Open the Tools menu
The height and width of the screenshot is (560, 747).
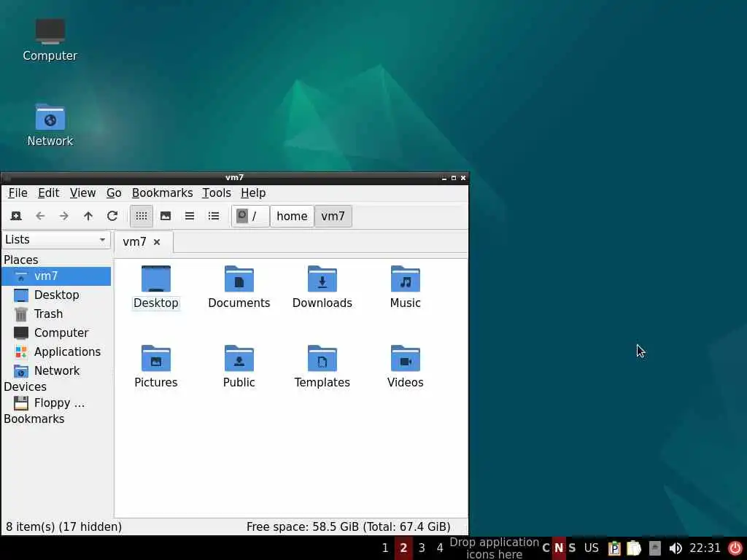(217, 192)
